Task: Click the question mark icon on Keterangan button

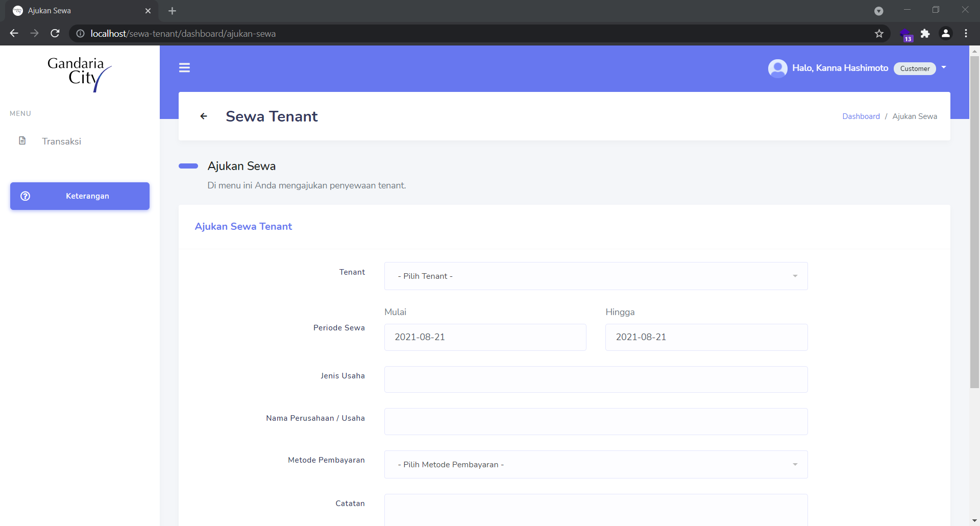Action: pos(26,196)
